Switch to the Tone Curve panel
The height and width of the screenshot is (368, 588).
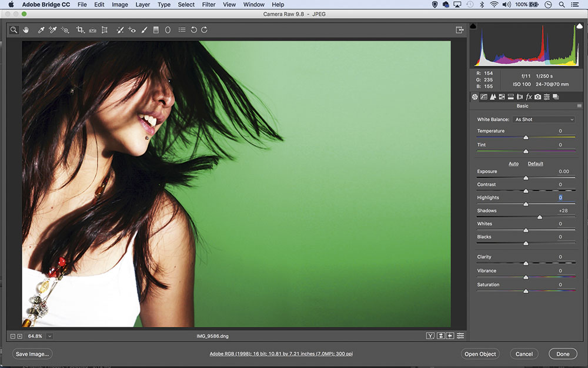click(484, 97)
